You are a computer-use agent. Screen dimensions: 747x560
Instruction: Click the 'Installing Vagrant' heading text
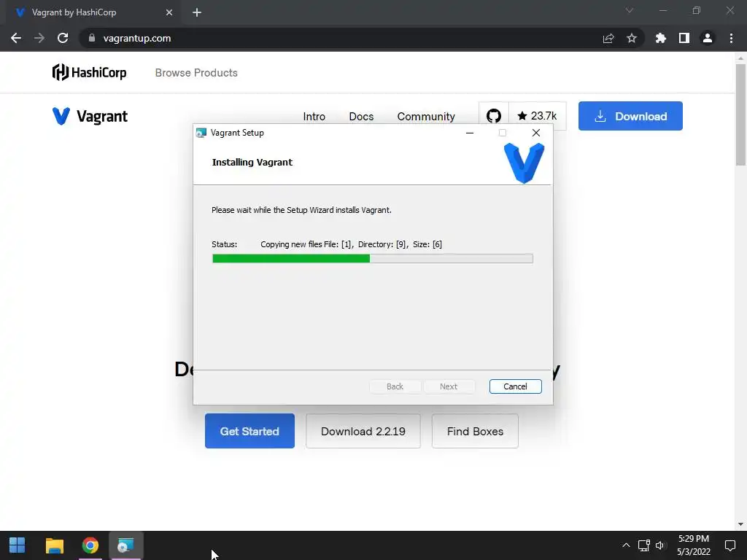[x=252, y=163]
